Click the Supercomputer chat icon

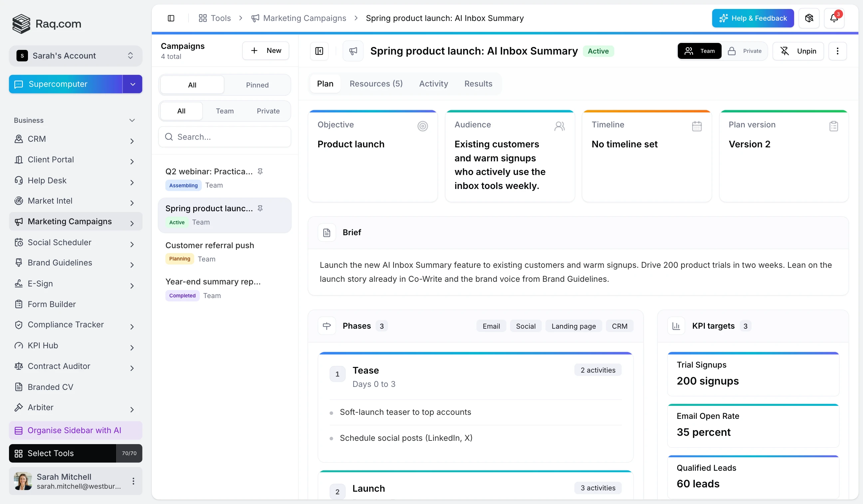point(19,84)
